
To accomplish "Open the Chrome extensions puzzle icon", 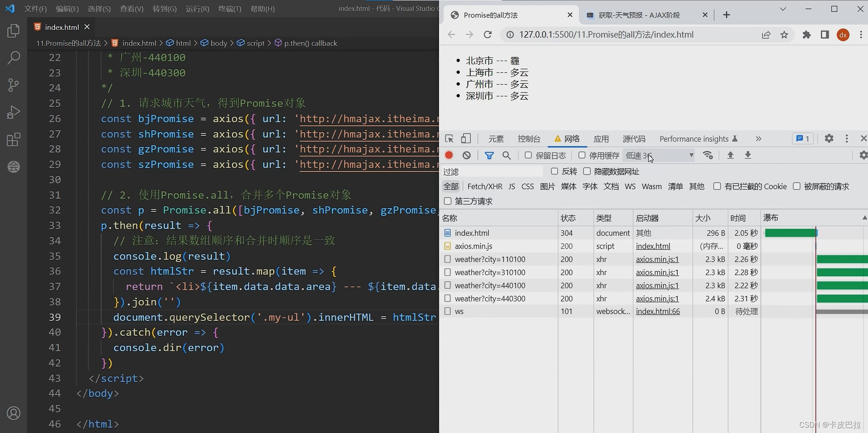I will (x=807, y=35).
